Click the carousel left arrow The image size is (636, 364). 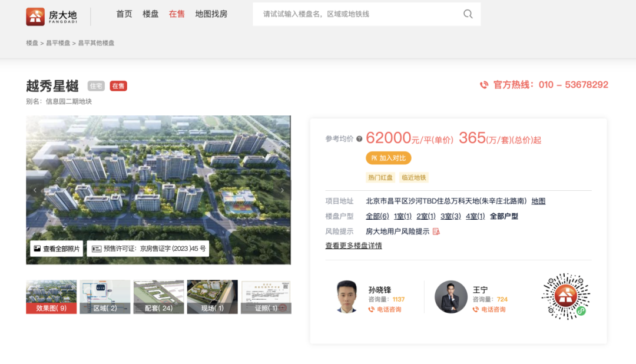35,190
